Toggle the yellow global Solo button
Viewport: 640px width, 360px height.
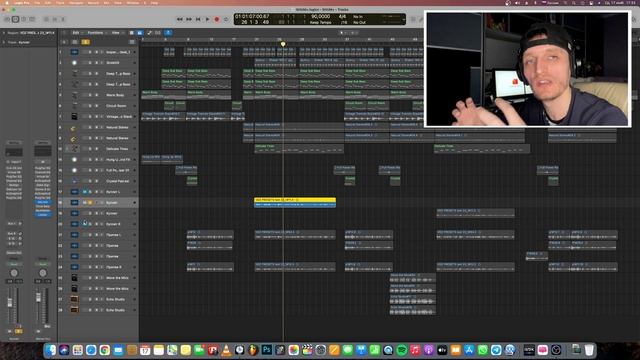click(x=85, y=42)
